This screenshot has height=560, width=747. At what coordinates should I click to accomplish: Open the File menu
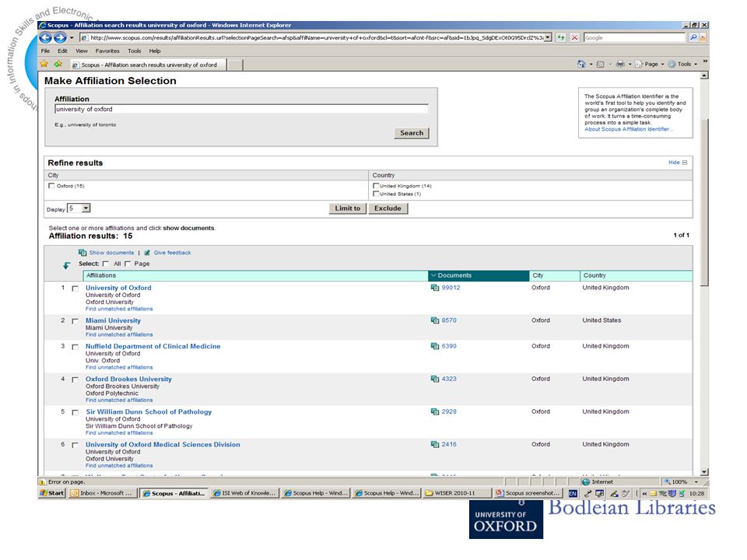[45, 51]
